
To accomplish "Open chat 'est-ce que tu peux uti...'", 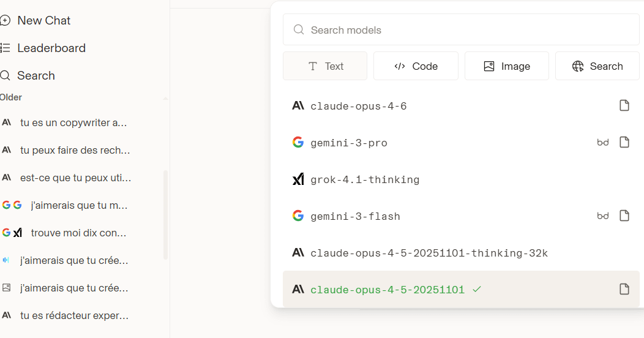I will 75,178.
